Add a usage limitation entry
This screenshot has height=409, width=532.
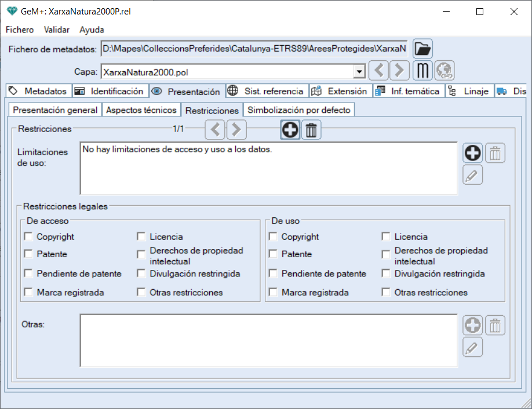point(473,153)
